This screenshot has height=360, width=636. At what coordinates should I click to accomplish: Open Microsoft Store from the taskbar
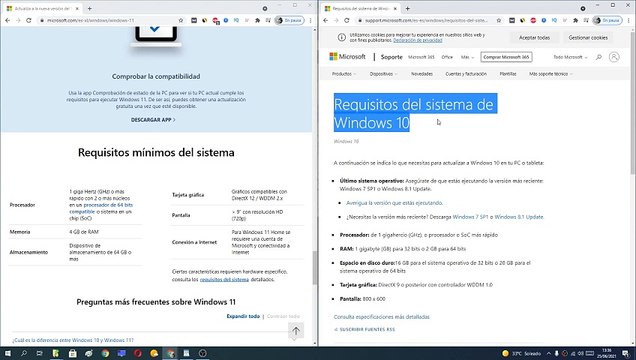(x=73, y=354)
